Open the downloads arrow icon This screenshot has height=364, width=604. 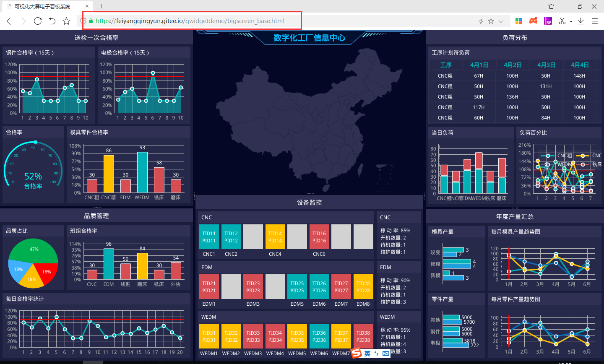[x=581, y=21]
